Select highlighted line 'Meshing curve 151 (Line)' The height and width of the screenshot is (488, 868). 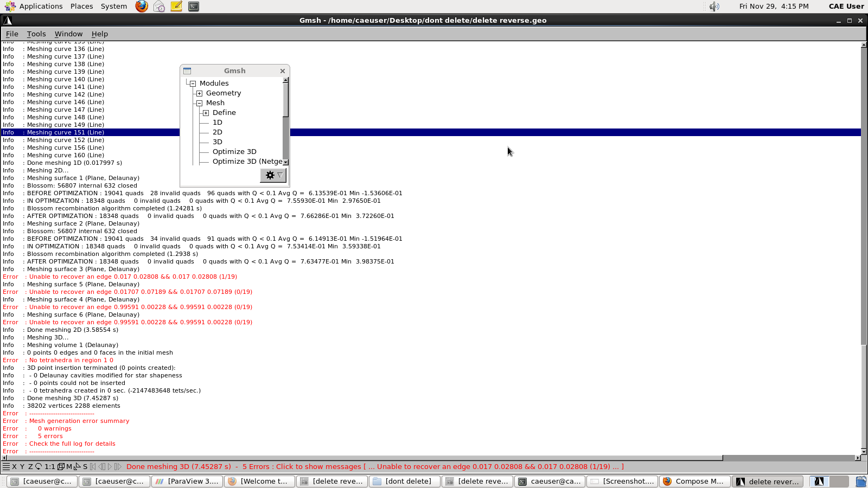(431, 132)
